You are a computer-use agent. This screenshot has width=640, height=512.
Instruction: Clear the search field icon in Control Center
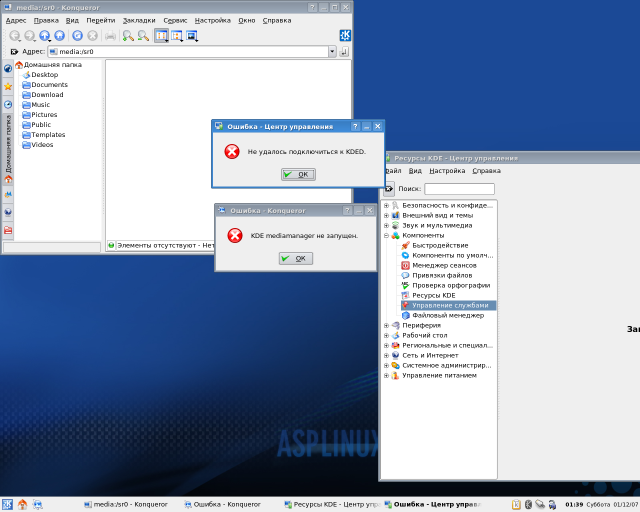pyautogui.click(x=389, y=189)
